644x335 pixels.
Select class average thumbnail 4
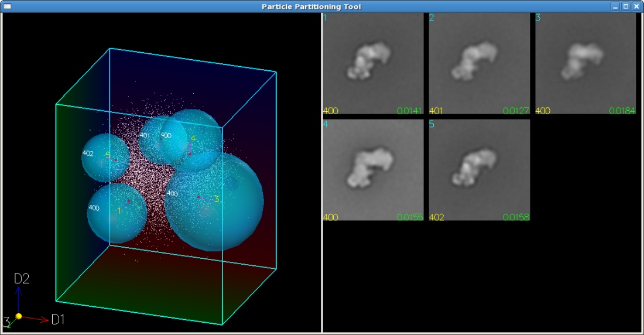coord(373,169)
